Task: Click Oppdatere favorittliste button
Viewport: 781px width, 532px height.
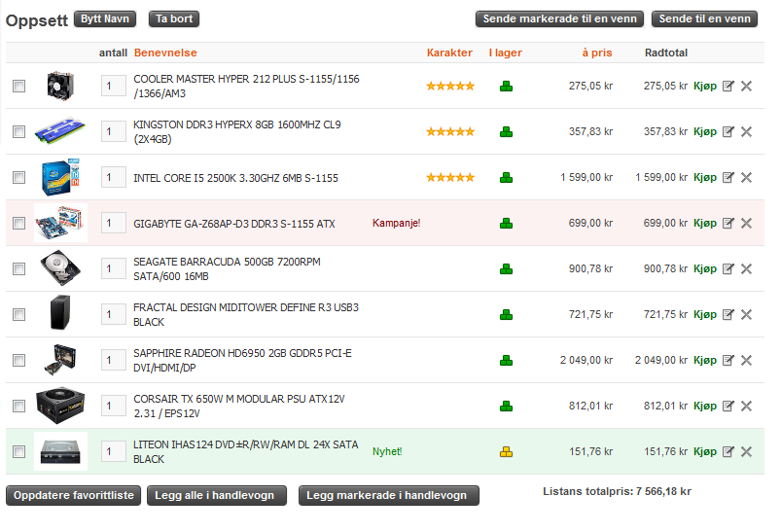Action: (x=73, y=496)
